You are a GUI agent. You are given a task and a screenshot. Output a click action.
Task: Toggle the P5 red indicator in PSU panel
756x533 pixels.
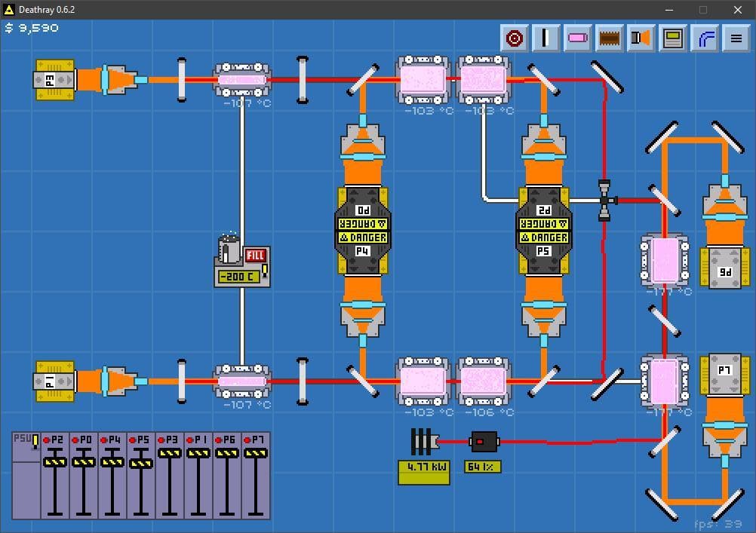(x=133, y=440)
